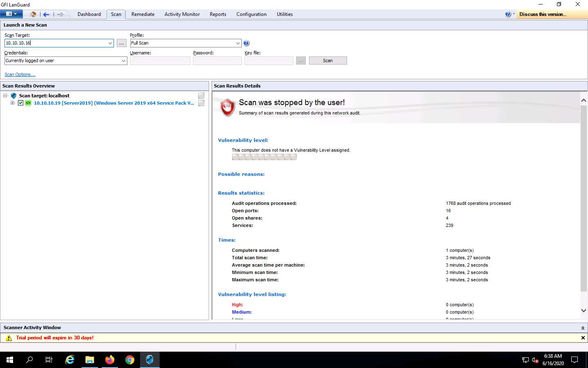Open the network status tray icon

tap(526, 360)
